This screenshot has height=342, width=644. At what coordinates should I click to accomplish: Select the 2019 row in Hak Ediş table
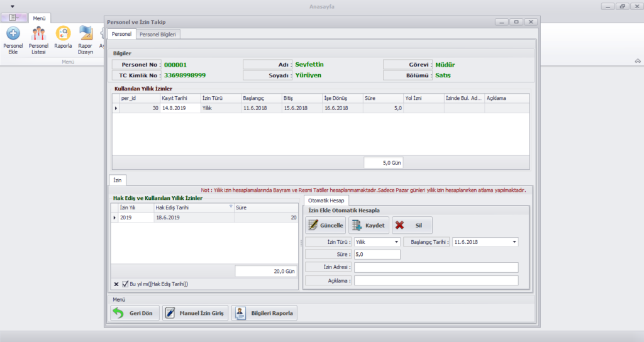[x=135, y=218]
